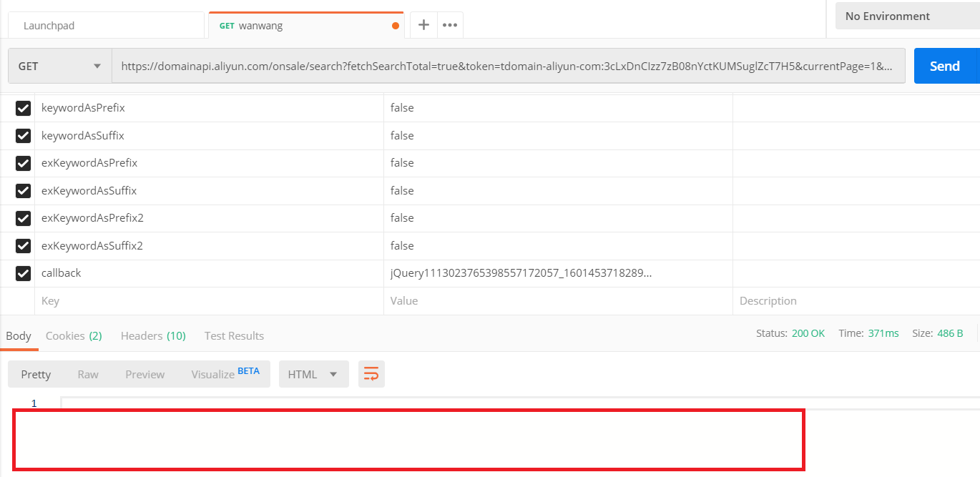Switch response view to Visualize BETA
This screenshot has width=980, height=477.
click(225, 374)
